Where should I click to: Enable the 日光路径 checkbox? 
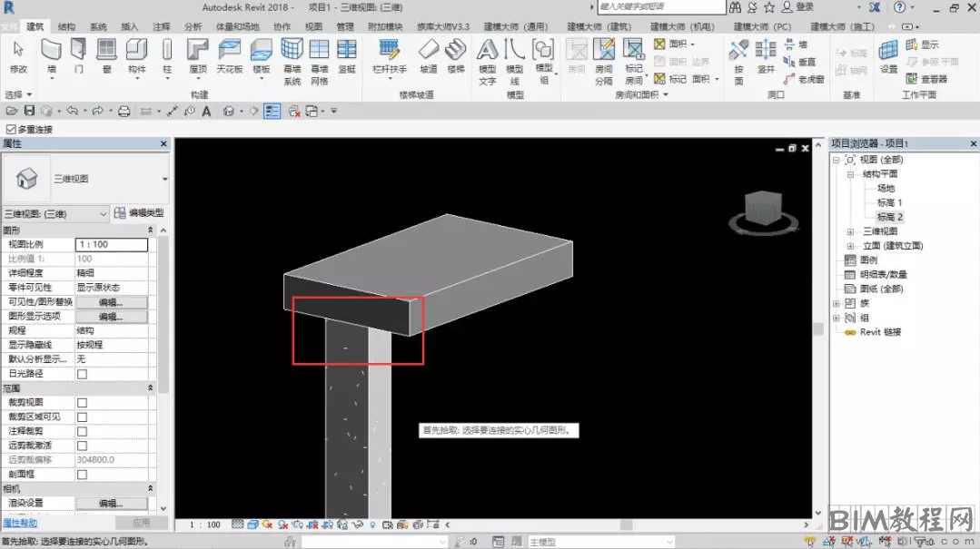pos(82,374)
